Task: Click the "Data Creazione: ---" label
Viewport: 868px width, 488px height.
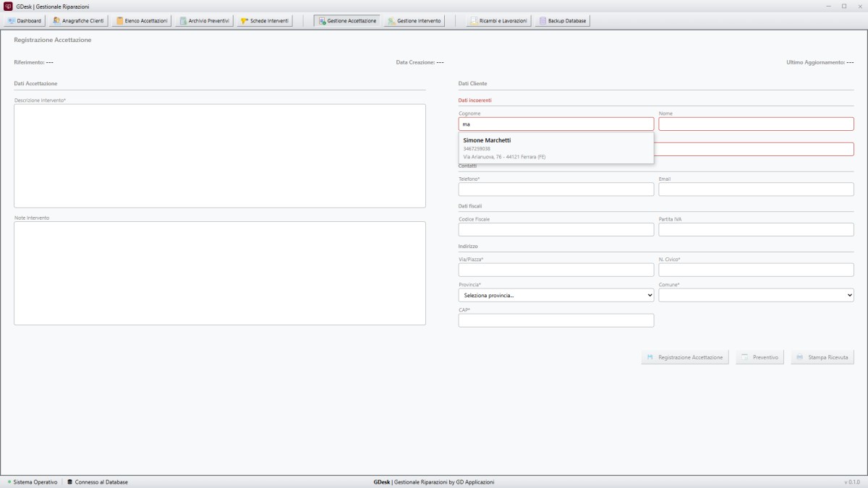Action: pos(420,62)
